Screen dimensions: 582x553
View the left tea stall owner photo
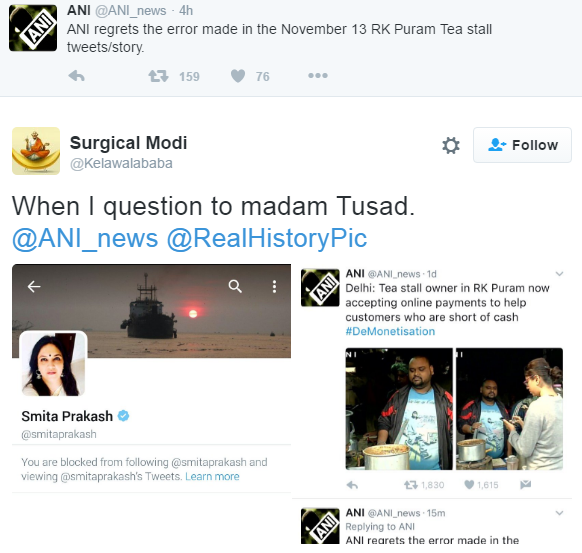pyautogui.click(x=399, y=409)
